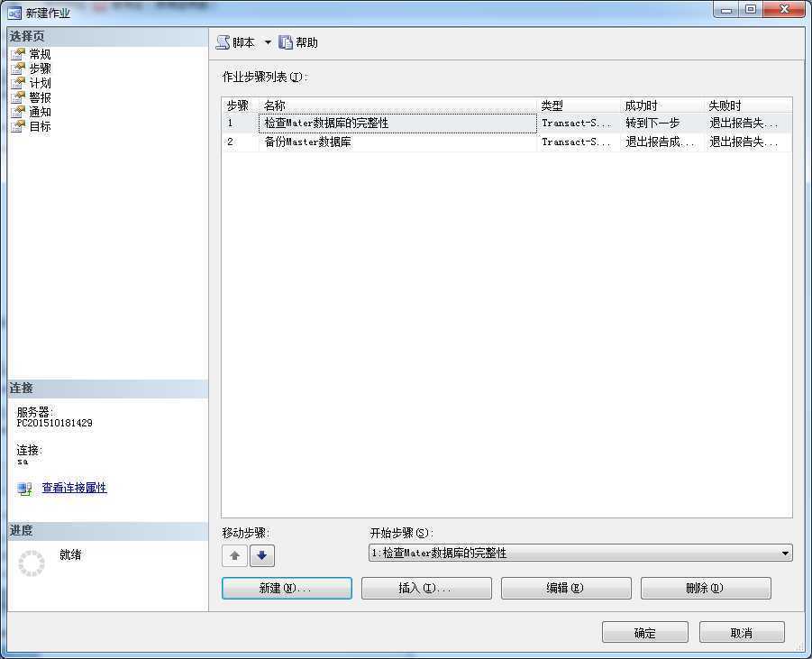The height and width of the screenshot is (659, 812).
Task: Maximize the 新建作业 window
Action: [751, 10]
